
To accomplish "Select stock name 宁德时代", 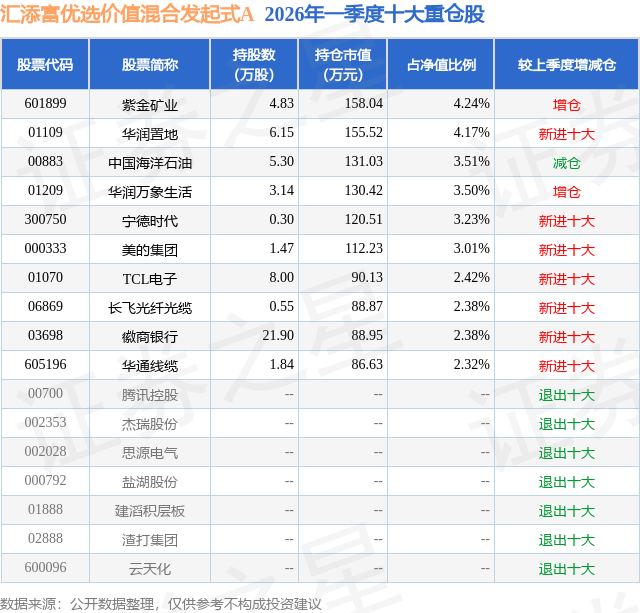I will tap(150, 221).
